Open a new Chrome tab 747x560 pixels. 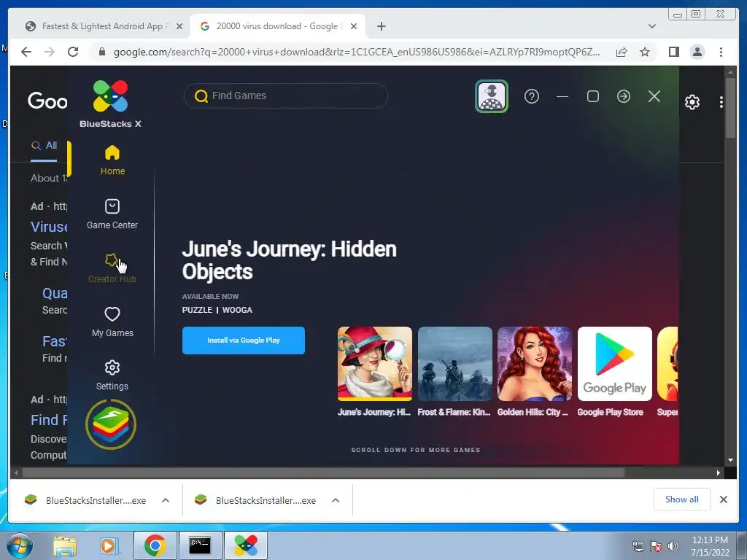pos(381,27)
